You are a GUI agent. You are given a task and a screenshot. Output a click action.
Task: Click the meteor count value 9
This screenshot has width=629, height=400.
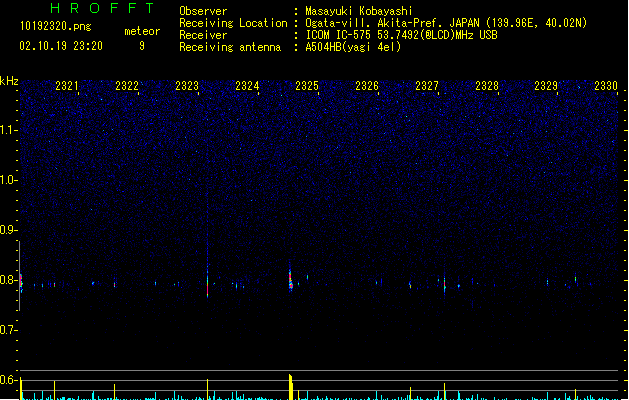[142, 46]
